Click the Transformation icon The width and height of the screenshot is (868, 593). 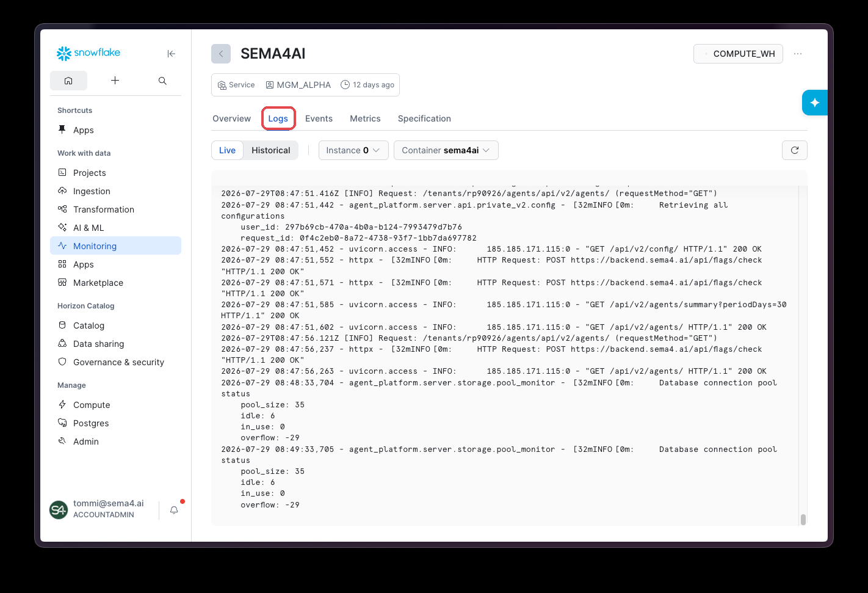(62, 209)
